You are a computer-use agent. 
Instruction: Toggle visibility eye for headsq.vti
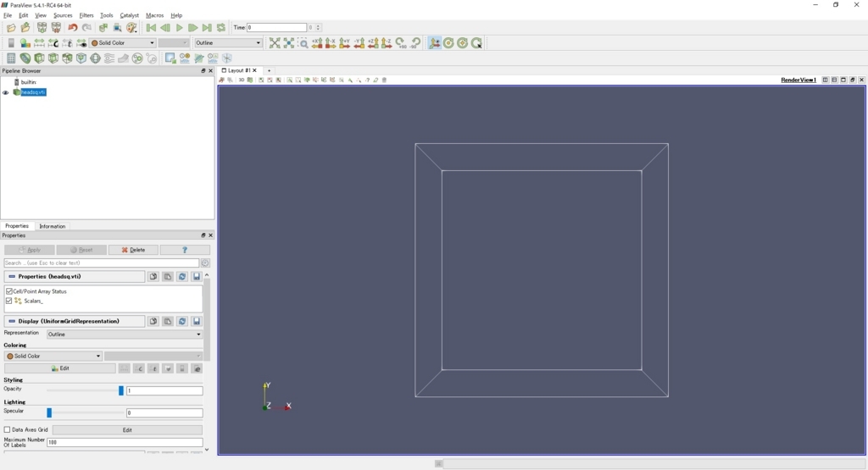coord(6,92)
